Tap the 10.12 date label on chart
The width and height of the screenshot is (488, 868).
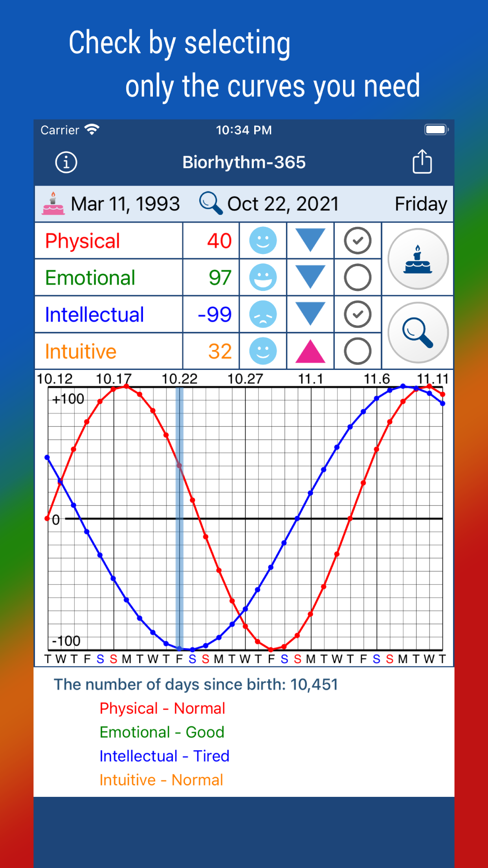pyautogui.click(x=55, y=379)
